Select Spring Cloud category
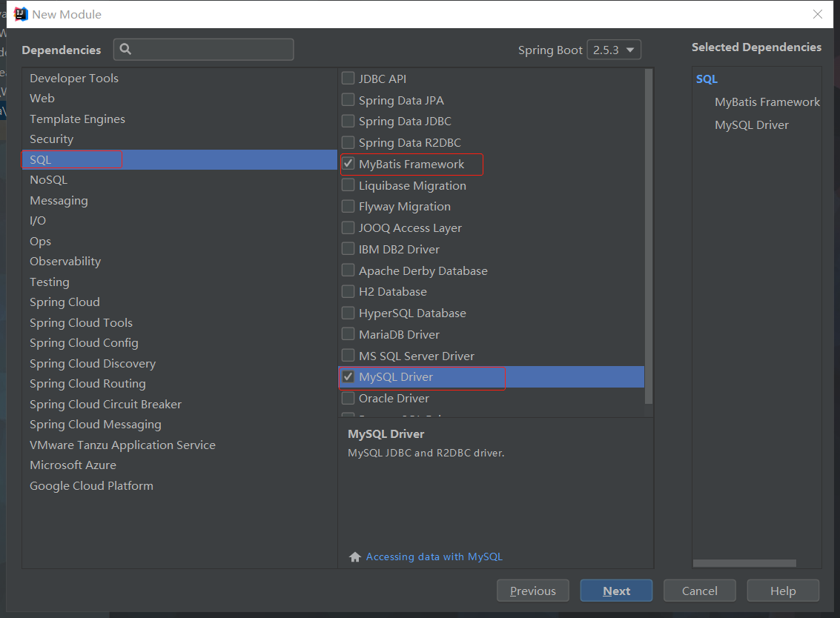This screenshot has height=618, width=840. coord(179,302)
